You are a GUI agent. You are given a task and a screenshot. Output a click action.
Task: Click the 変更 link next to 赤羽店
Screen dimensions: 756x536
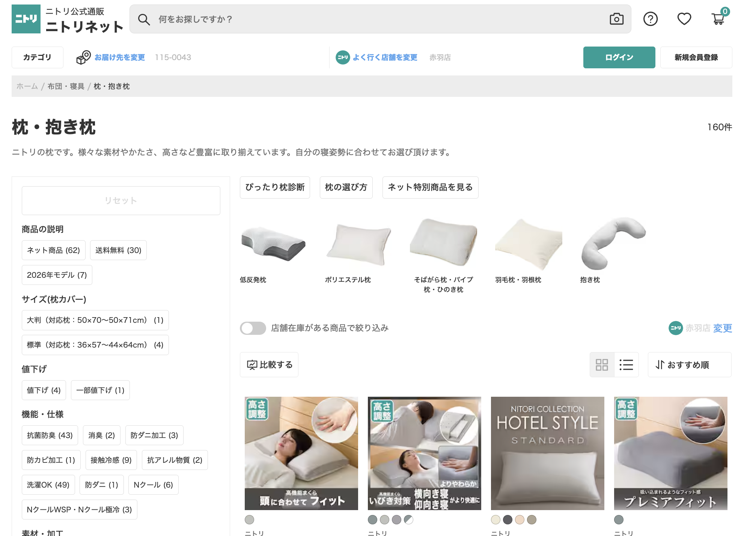pos(722,328)
